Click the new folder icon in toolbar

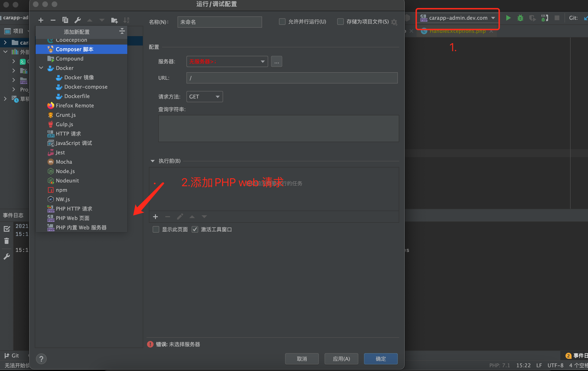point(114,20)
